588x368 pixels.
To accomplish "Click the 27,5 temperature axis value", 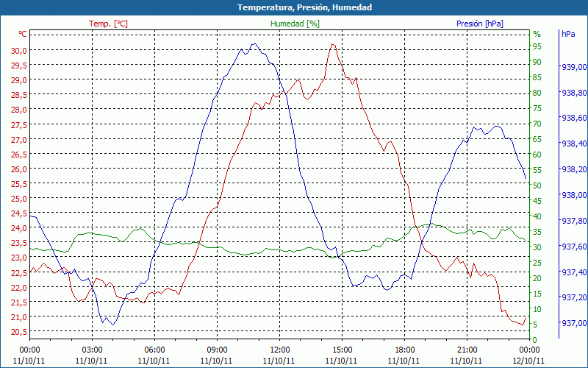I will point(19,124).
